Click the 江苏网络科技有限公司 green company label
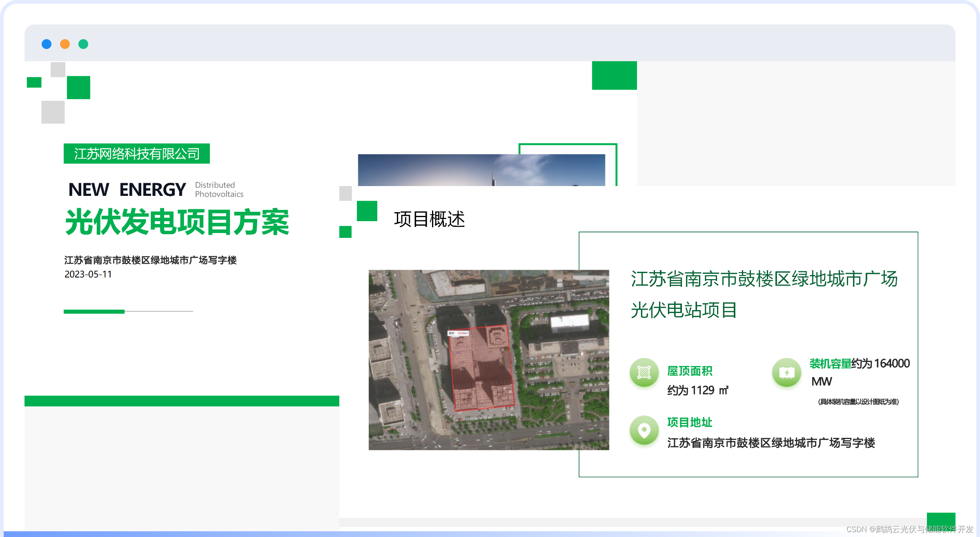Viewport: 980px width, 537px height. pyautogui.click(x=137, y=154)
